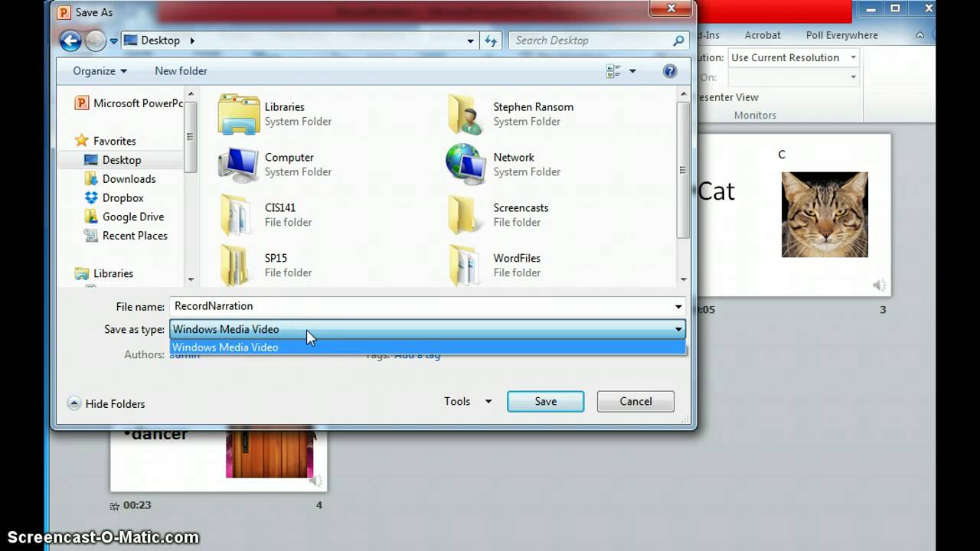
Task: Expand the address bar Desktop dropdown arrow
Action: click(470, 41)
